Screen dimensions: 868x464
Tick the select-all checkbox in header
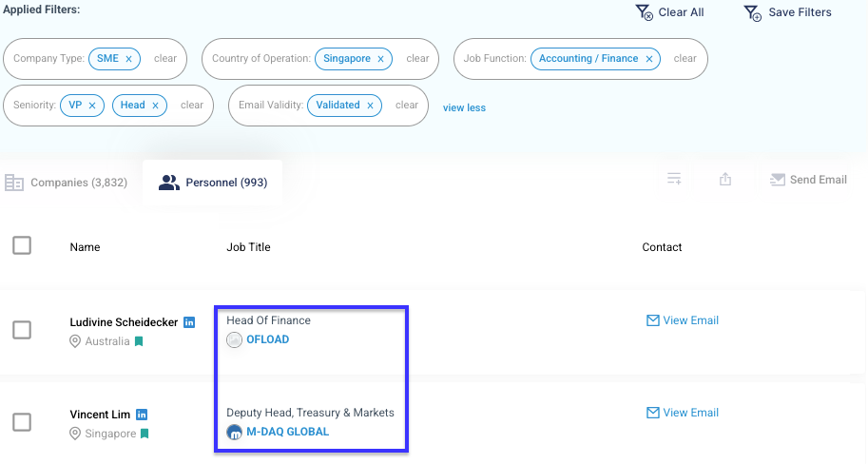click(22, 245)
